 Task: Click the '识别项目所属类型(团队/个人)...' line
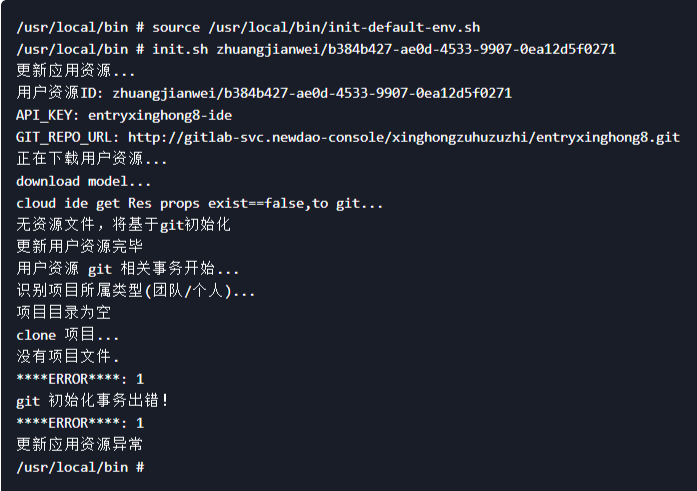(135, 291)
